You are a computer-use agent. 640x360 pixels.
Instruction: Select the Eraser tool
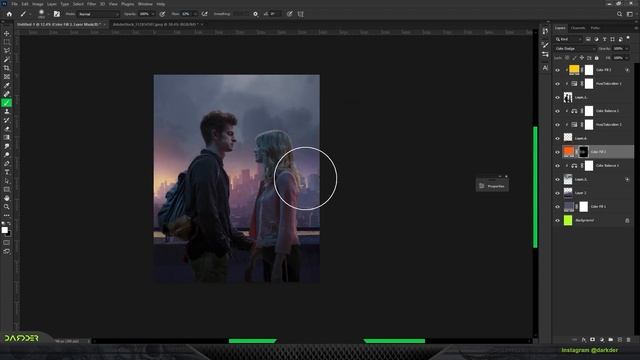tap(7, 129)
